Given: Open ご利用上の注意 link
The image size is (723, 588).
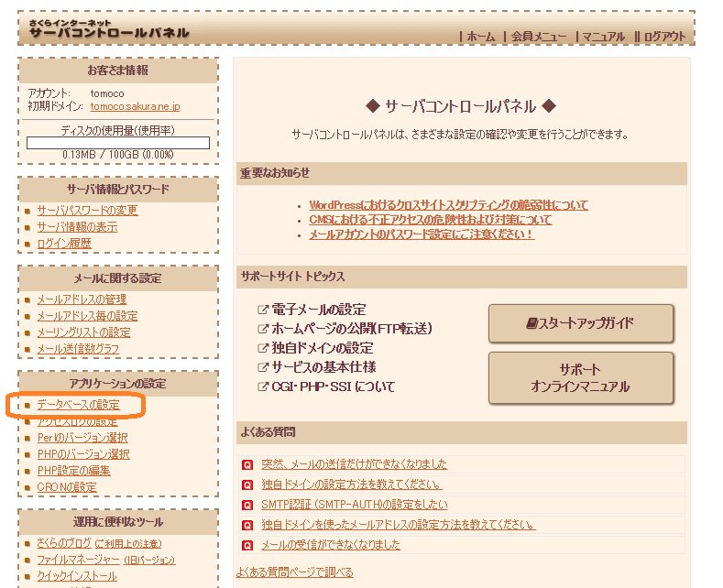Looking at the screenshot, I should pos(128,544).
